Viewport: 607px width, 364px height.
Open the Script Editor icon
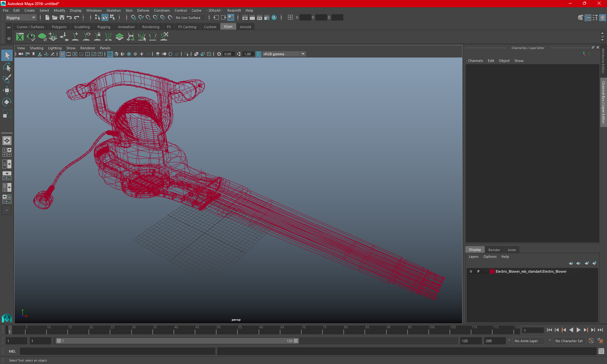[x=601, y=351]
